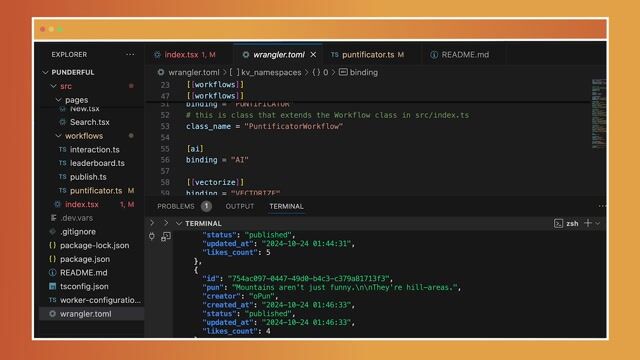Click the TS icon on puntificator.ts tab

[x=335, y=54]
